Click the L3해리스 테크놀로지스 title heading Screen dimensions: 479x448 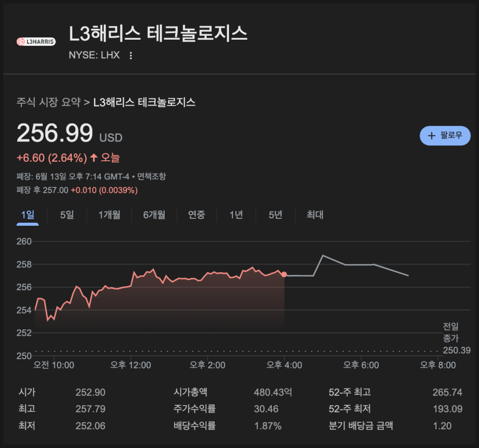(x=158, y=33)
